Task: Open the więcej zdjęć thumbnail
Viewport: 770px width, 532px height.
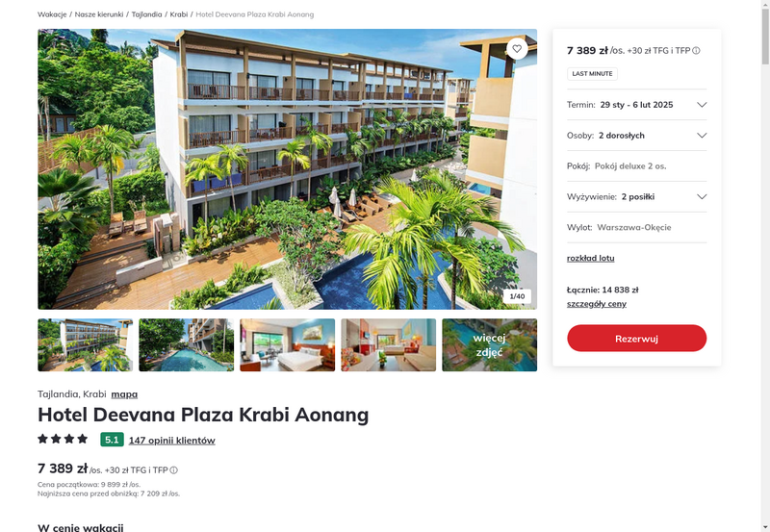Action: (x=489, y=345)
